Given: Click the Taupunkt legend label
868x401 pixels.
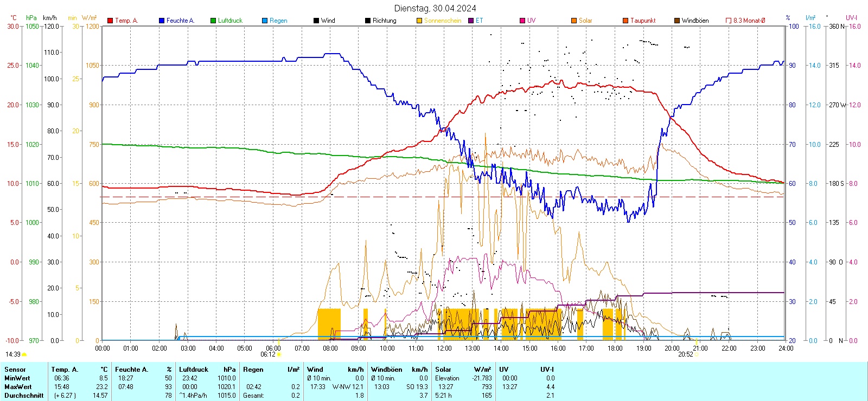Looking at the screenshot, I should pyautogui.click(x=643, y=21).
